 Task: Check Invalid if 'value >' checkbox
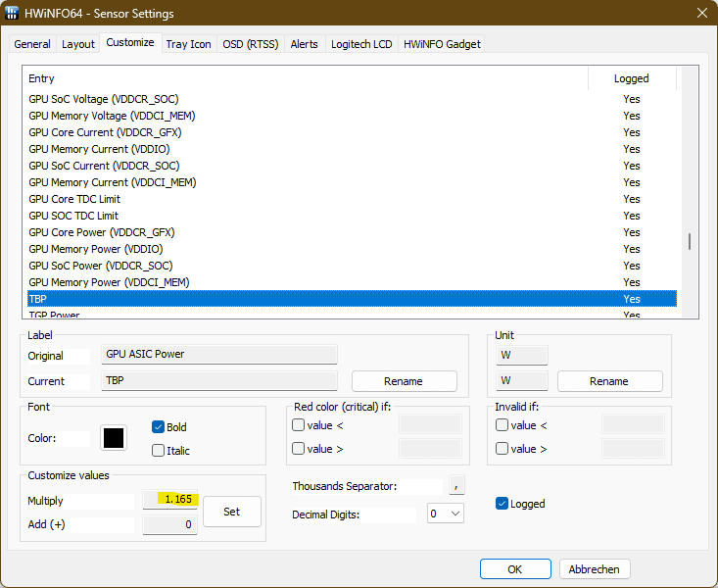[x=502, y=448]
